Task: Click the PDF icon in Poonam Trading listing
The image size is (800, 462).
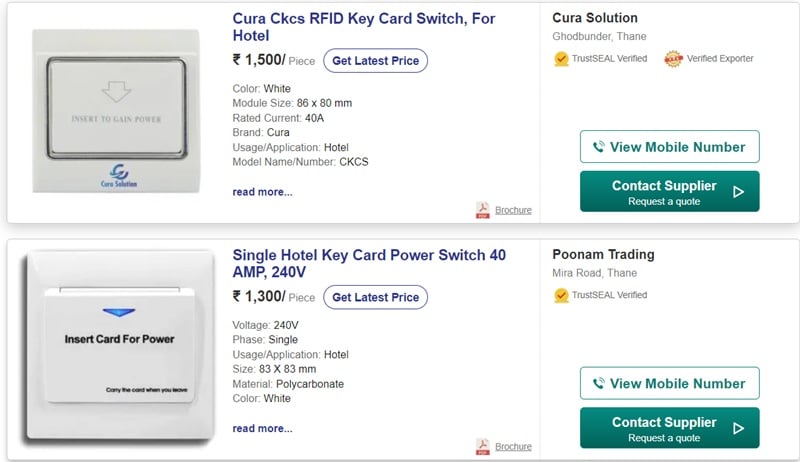Action: click(483, 446)
